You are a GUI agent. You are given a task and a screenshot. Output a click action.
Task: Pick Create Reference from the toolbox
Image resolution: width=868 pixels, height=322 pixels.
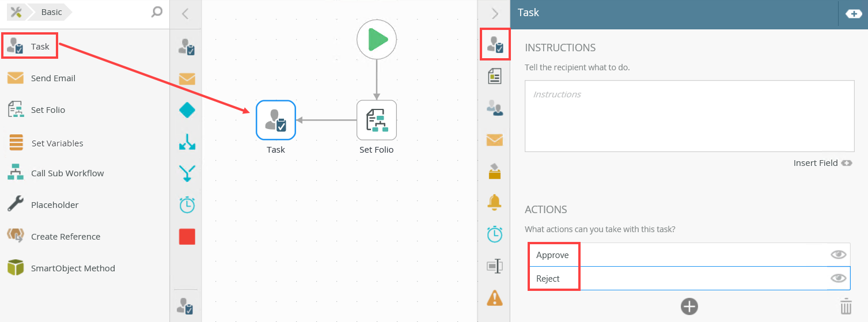coord(54,237)
